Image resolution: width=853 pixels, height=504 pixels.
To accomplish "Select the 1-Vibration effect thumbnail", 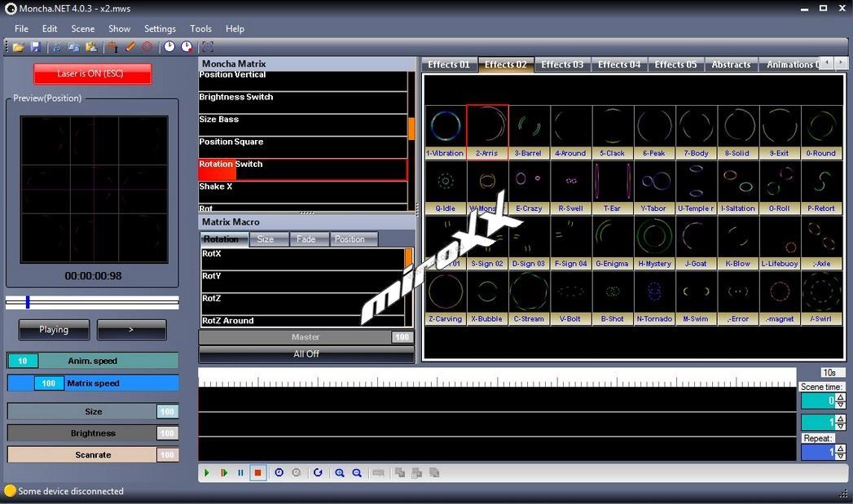I will pos(446,132).
